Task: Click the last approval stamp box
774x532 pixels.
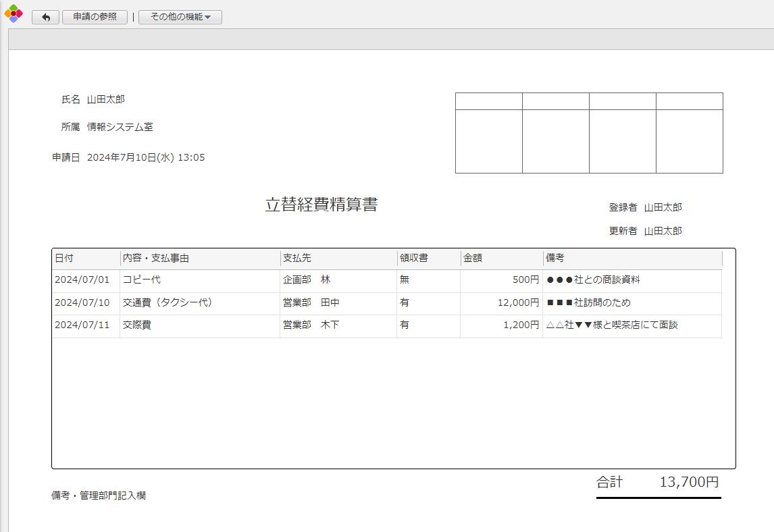Action: tap(689, 141)
